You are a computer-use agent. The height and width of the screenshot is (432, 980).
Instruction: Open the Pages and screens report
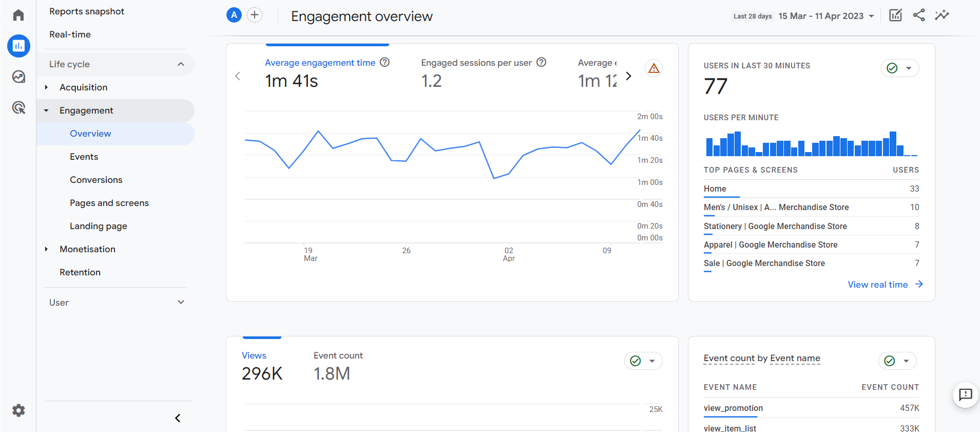(109, 203)
